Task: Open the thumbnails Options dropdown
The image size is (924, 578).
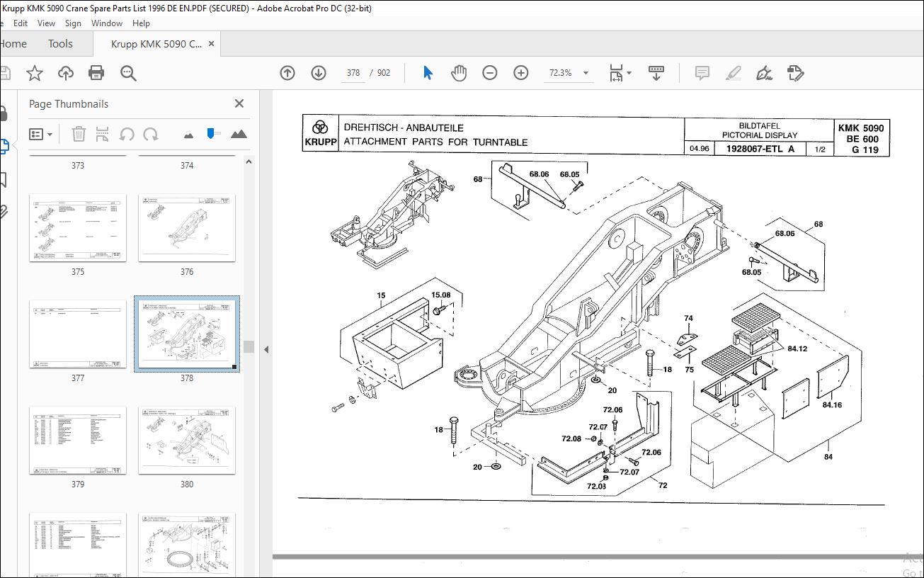Action: 40,134
